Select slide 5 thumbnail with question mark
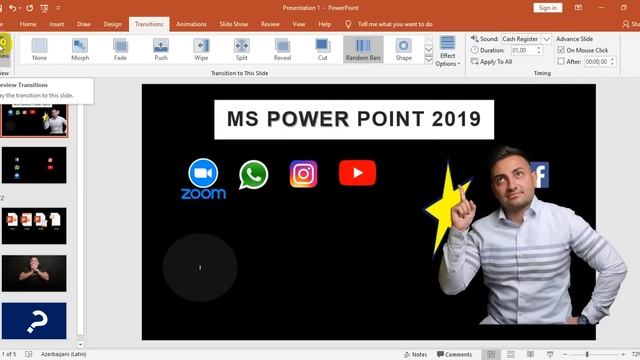 click(x=34, y=321)
